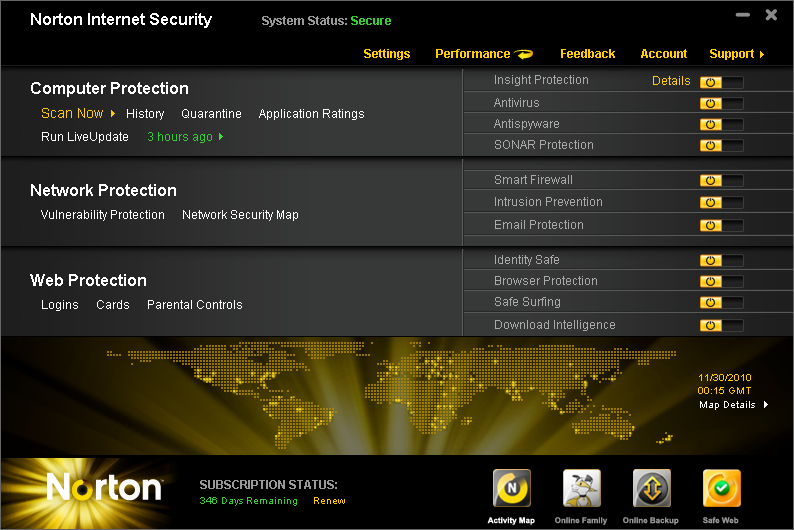Open the Online Family icon

coord(581,489)
